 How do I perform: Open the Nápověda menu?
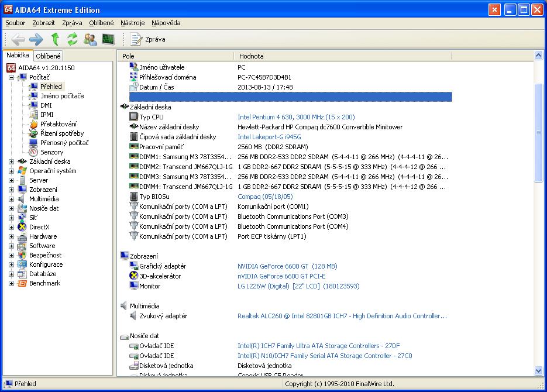coord(166,23)
